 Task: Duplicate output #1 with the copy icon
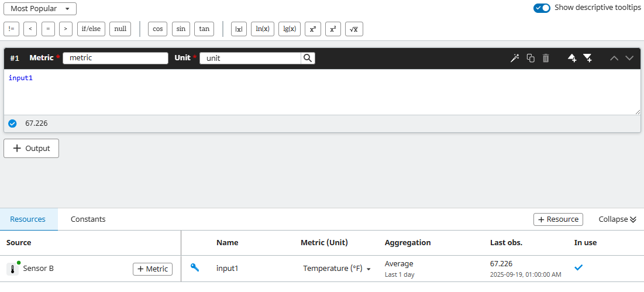(x=531, y=58)
